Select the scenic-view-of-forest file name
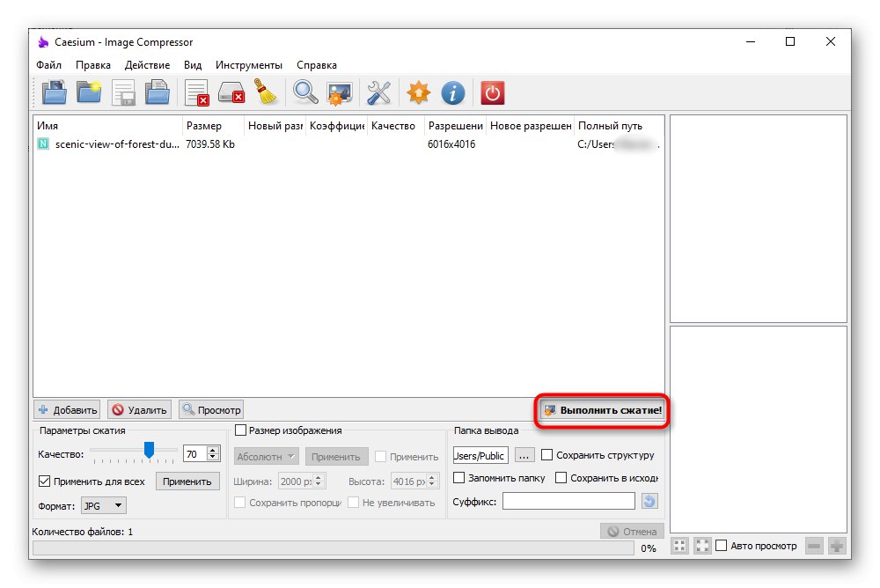The image size is (880, 588). point(117,143)
